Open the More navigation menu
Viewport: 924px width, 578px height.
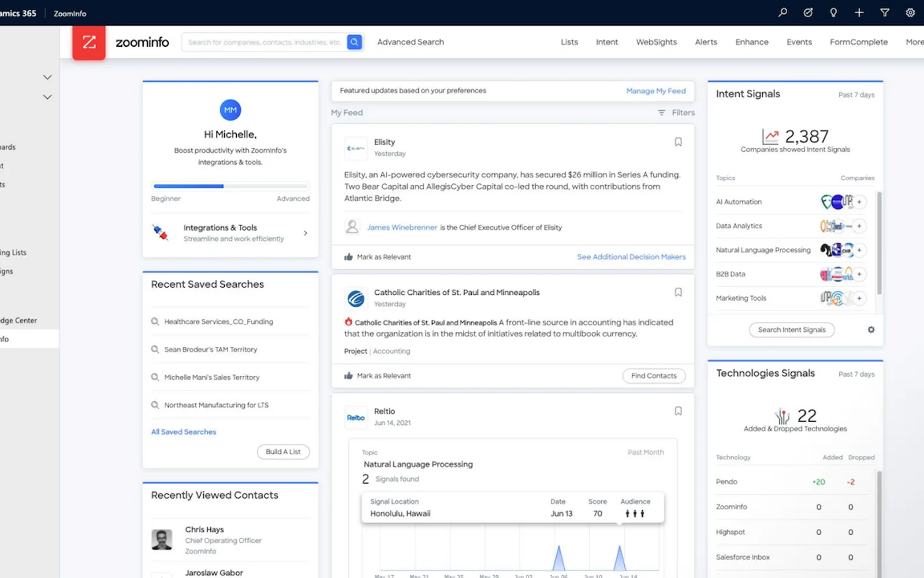[x=914, y=42]
